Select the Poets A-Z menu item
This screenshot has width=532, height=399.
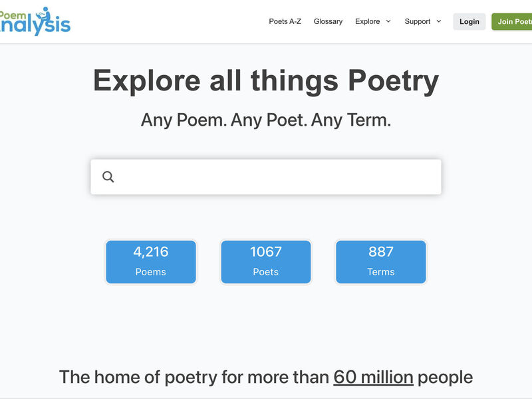pyautogui.click(x=284, y=21)
